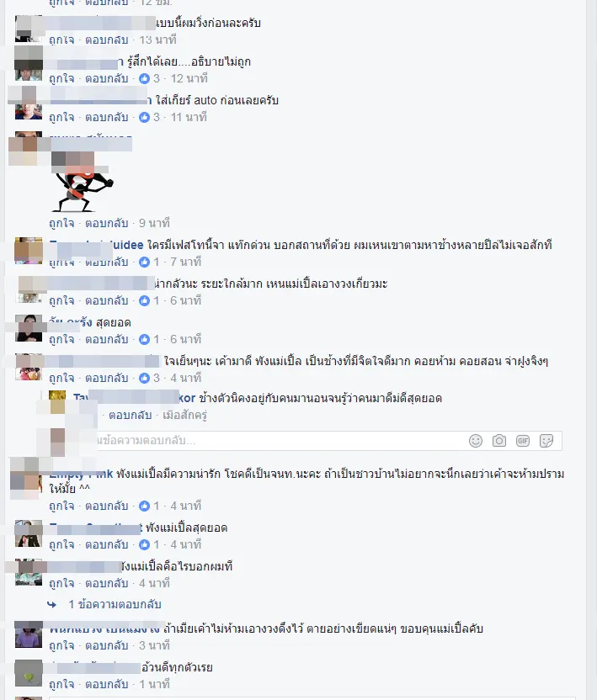597x700 pixels.
Task: Open the profile picture of 'สุดยอด' commenter
Action: point(29,328)
